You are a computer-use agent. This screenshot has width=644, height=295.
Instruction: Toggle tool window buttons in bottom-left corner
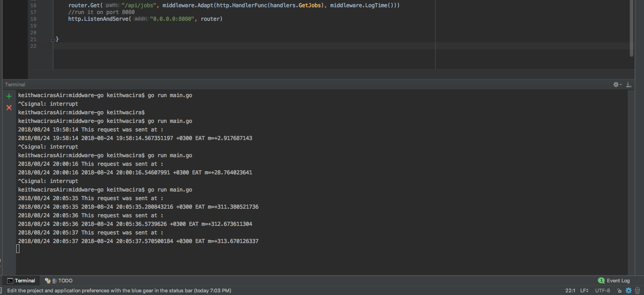pyautogui.click(x=3, y=290)
